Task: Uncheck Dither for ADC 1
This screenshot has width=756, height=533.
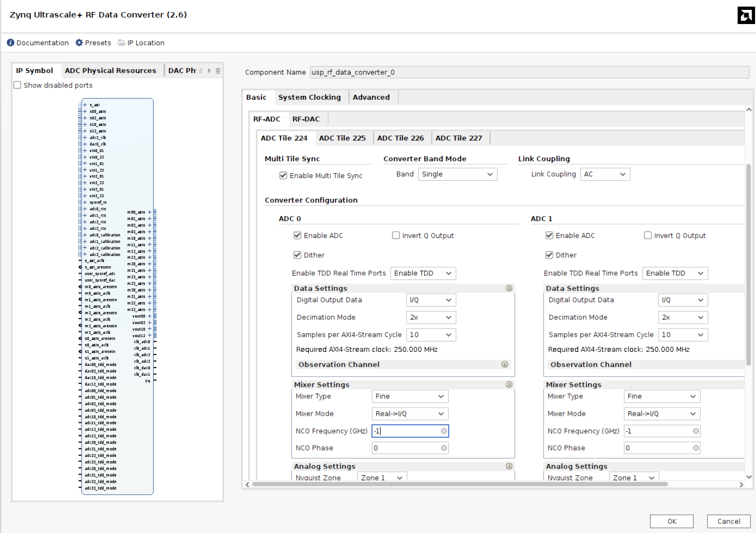Action: (x=549, y=255)
